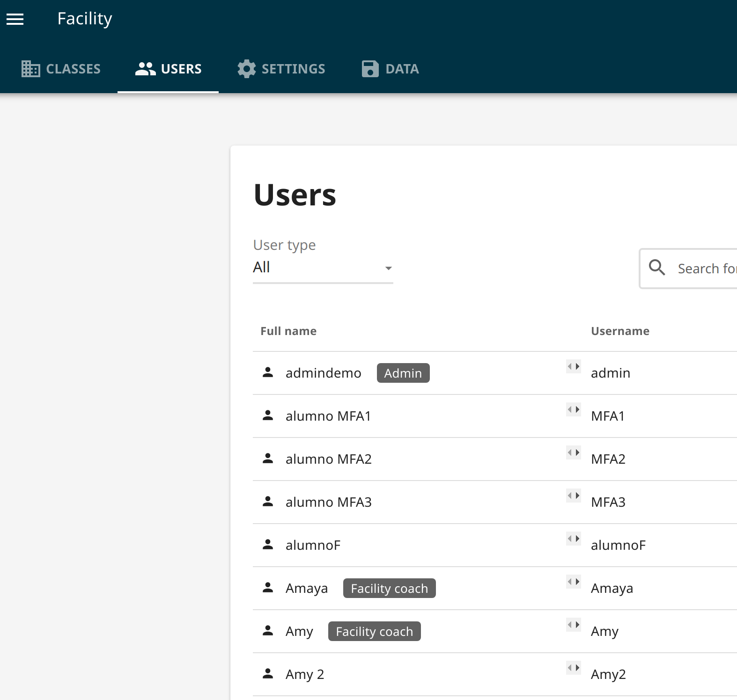Click the dropdown arrow next to All
Screen dimensions: 737x700
coord(388,268)
